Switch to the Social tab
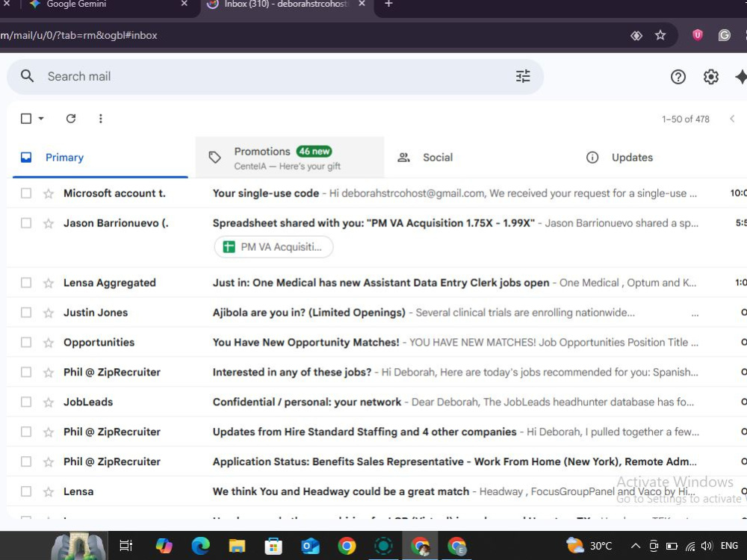The image size is (747, 560). point(478,158)
